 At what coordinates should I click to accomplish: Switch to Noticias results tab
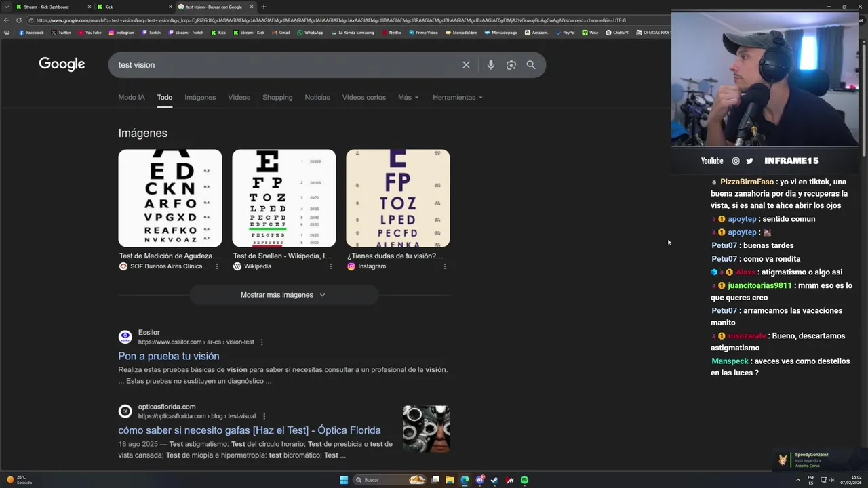pyautogui.click(x=317, y=97)
